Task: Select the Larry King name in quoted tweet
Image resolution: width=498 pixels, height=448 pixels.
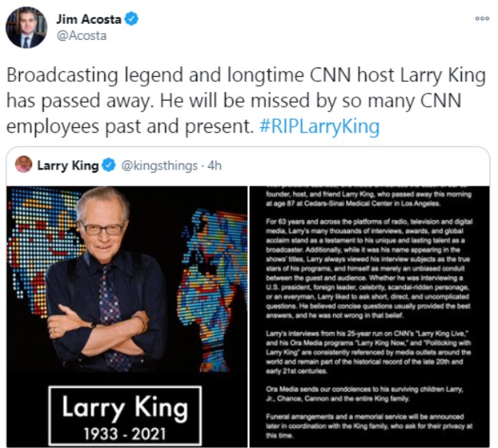Action: point(68,166)
